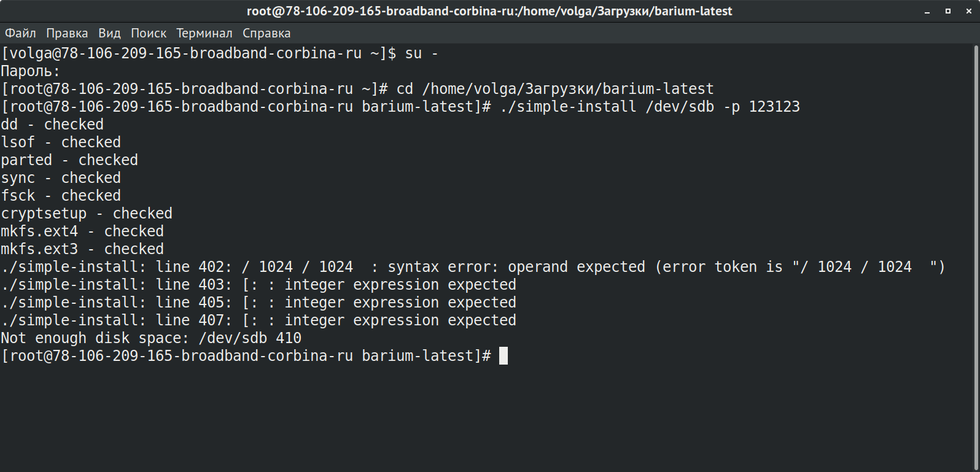Click the window title bar path text
This screenshot has height=472, width=980.
click(x=489, y=12)
